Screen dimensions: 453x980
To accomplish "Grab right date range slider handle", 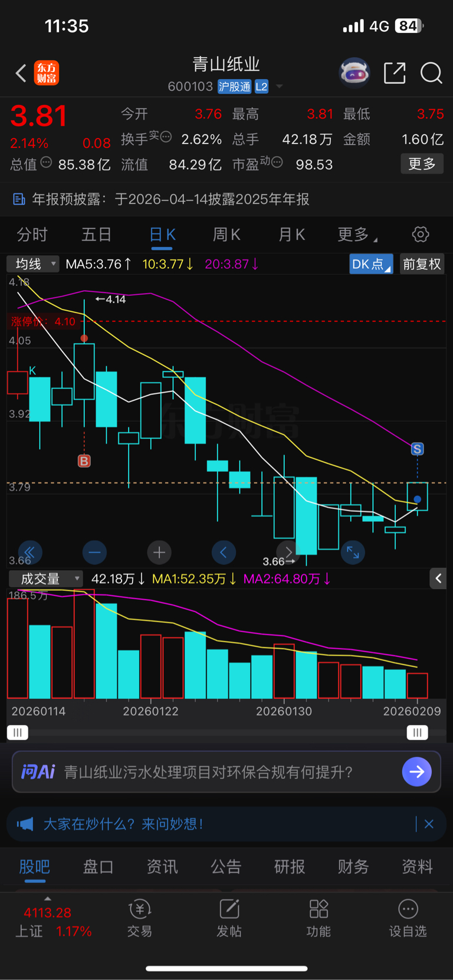I will tap(417, 732).
